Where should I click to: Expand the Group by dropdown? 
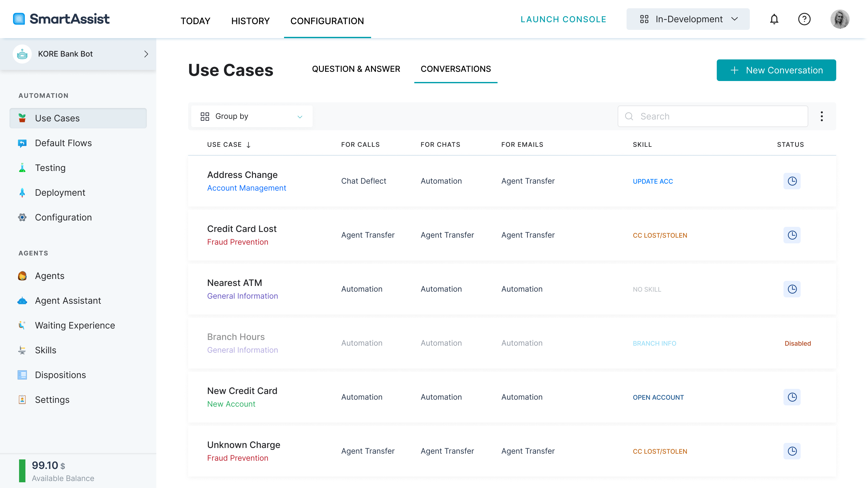point(252,116)
